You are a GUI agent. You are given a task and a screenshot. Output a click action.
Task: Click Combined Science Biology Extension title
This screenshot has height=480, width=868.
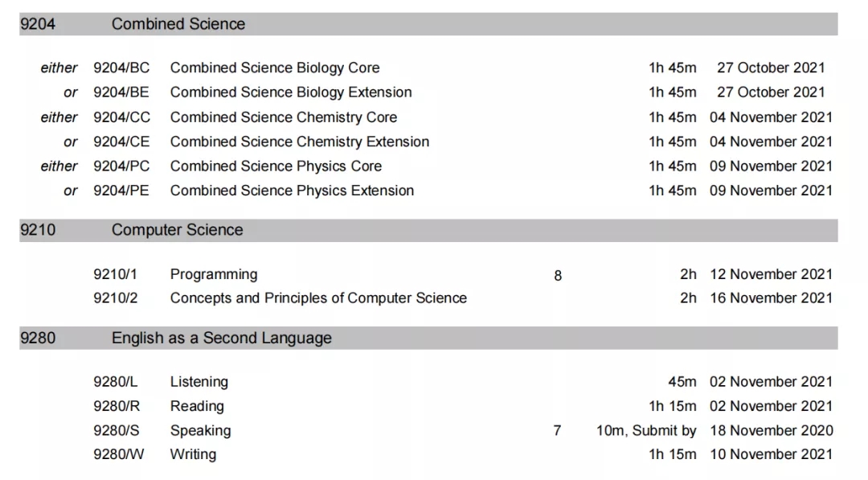291,92
